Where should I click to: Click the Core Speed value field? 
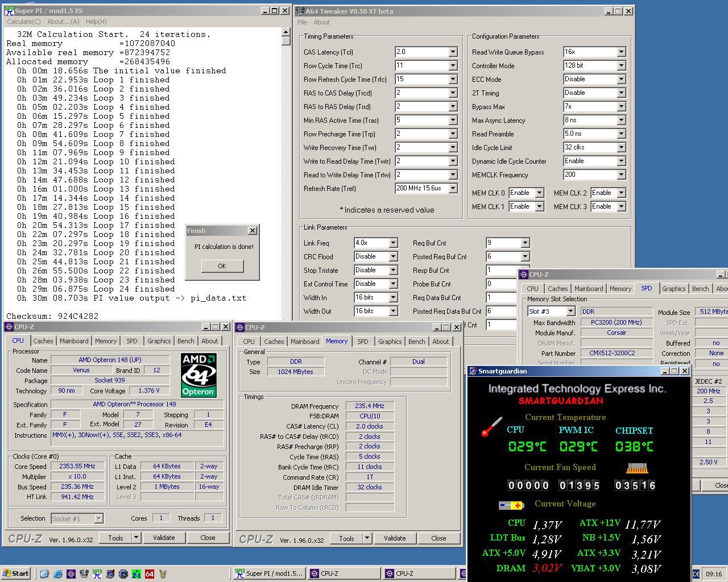(77, 466)
